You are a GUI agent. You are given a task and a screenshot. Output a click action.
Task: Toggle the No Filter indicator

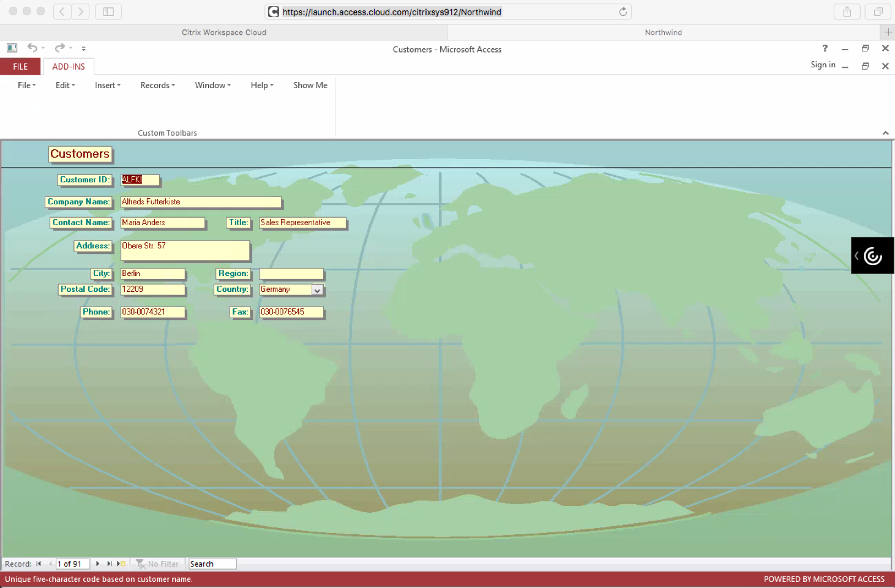157,564
